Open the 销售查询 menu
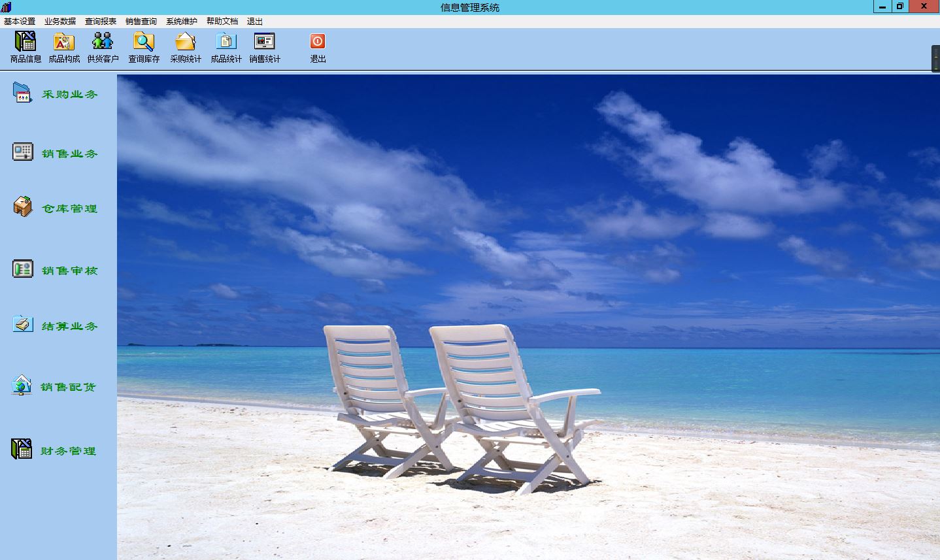Image resolution: width=940 pixels, height=560 pixels. [141, 22]
